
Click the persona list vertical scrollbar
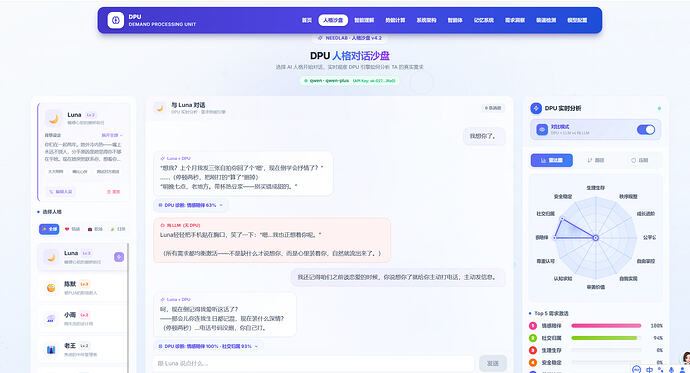128,308
